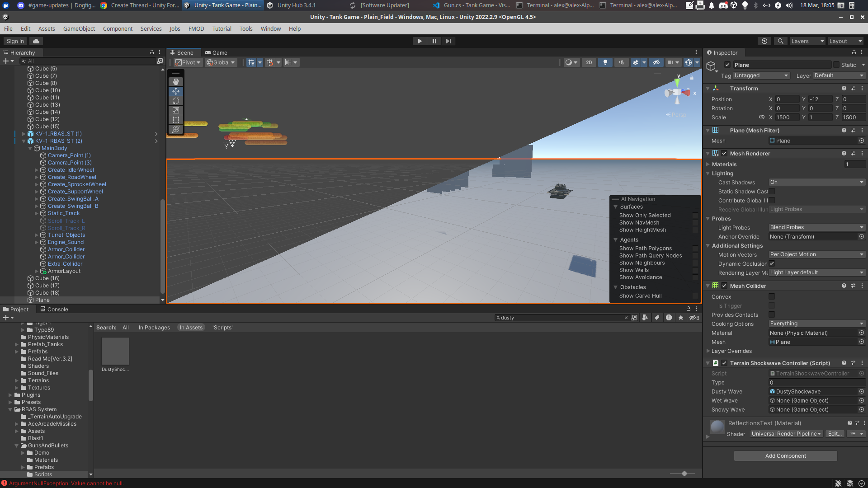Select the Transform tool in scene toolbar

tap(176, 129)
